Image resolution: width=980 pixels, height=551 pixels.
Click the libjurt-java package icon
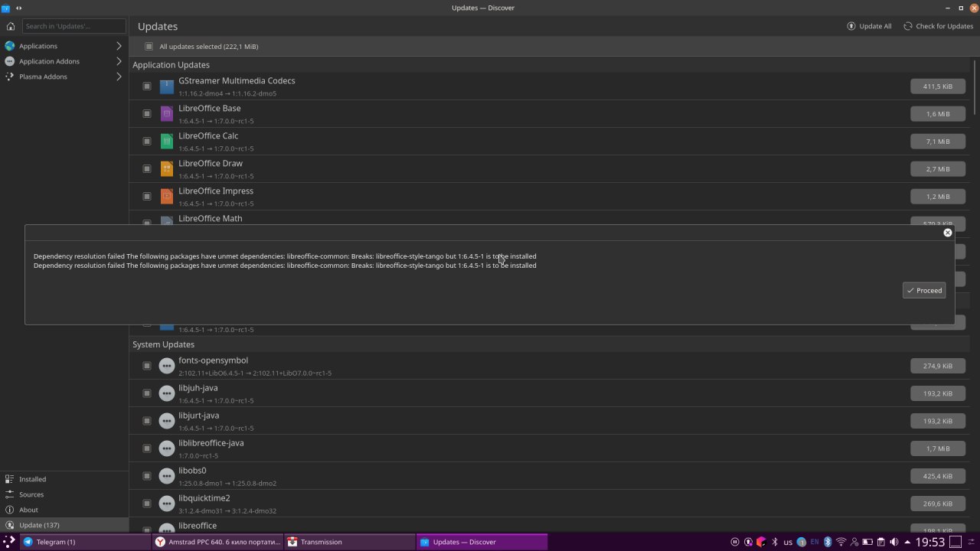(x=167, y=421)
